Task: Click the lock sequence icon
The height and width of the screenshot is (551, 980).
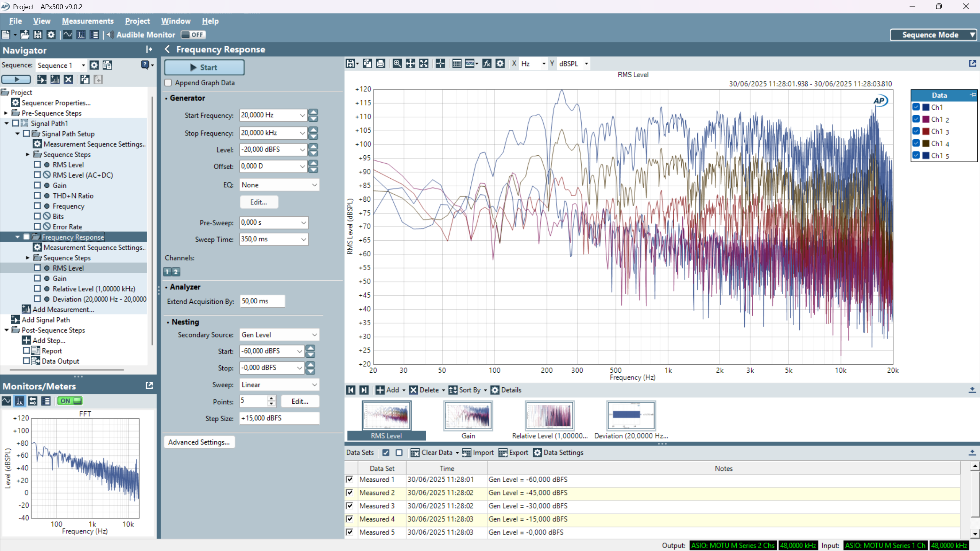Action: 108,65
